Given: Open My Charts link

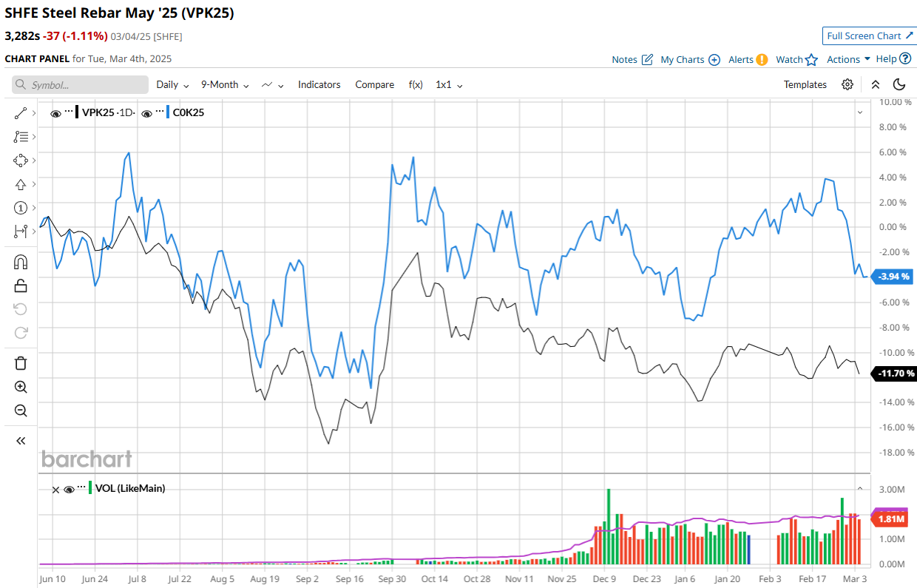Looking at the screenshot, I should pos(682,59).
